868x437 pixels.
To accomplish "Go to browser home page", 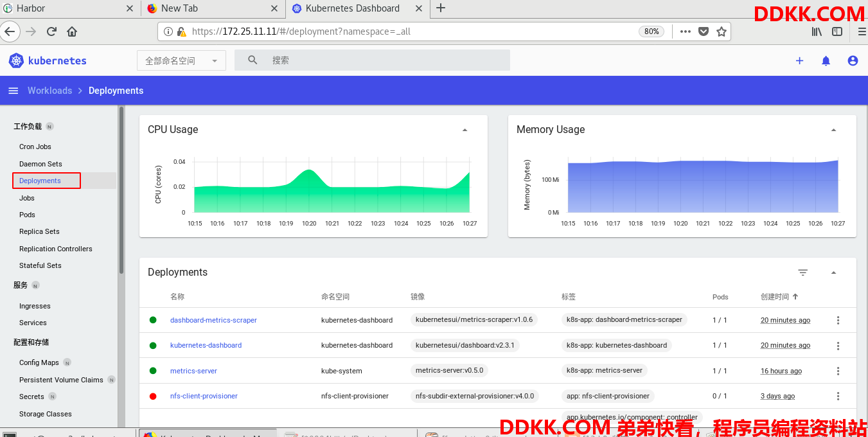I will [x=72, y=31].
